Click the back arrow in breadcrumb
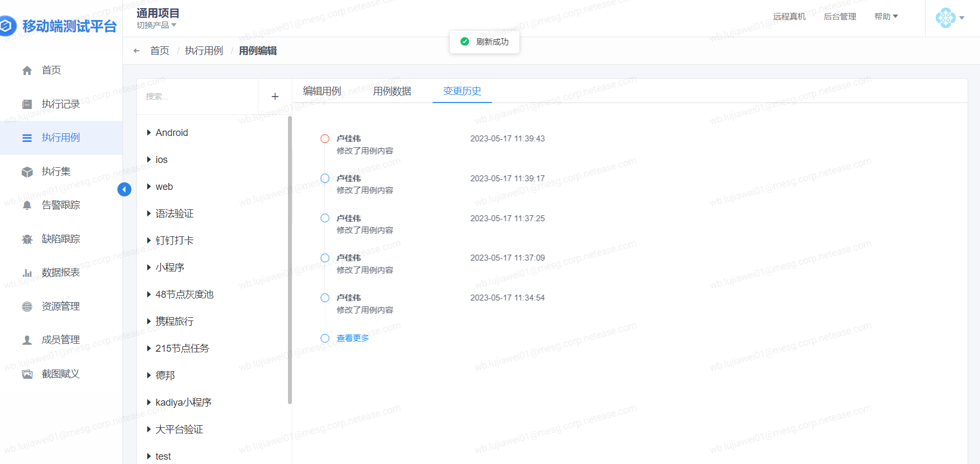 click(136, 51)
